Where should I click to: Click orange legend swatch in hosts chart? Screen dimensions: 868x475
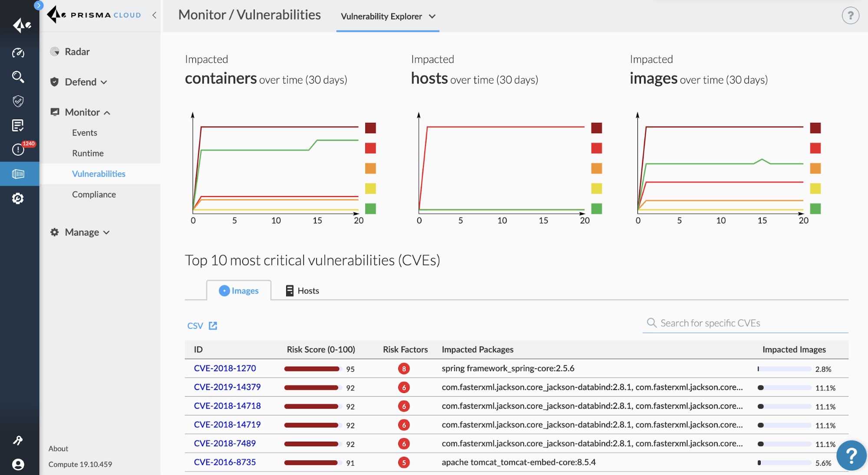pyautogui.click(x=597, y=168)
